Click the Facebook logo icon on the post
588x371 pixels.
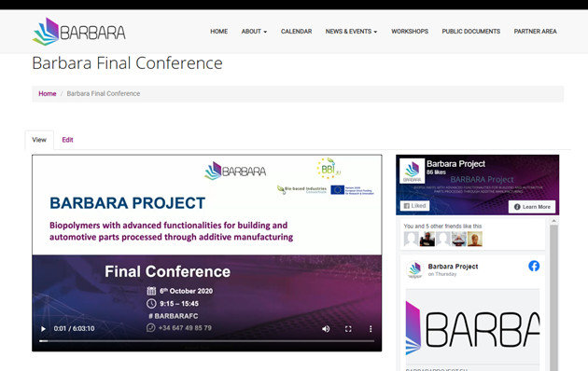[534, 266]
